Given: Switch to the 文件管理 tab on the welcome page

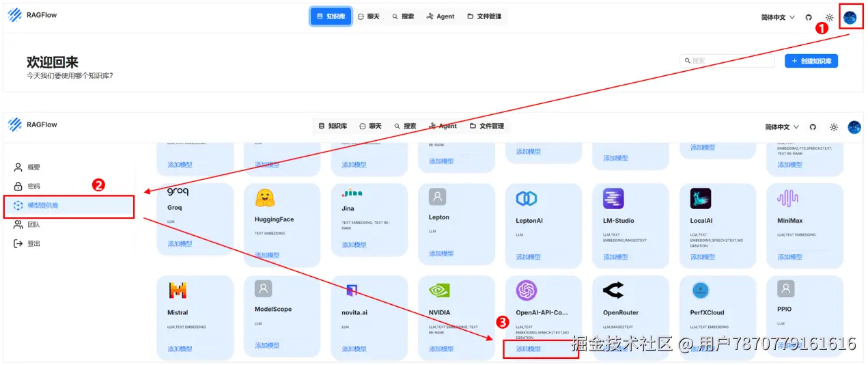Looking at the screenshot, I should tap(484, 16).
